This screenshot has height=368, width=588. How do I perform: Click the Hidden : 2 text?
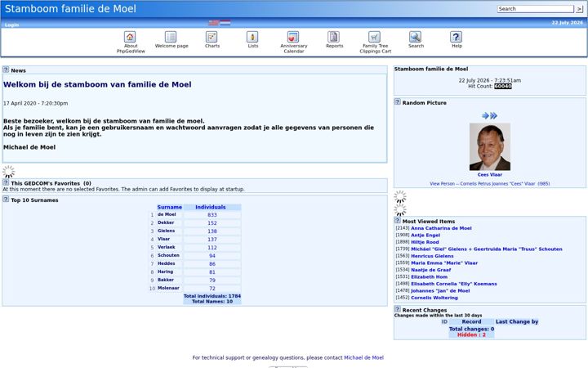click(x=471, y=334)
